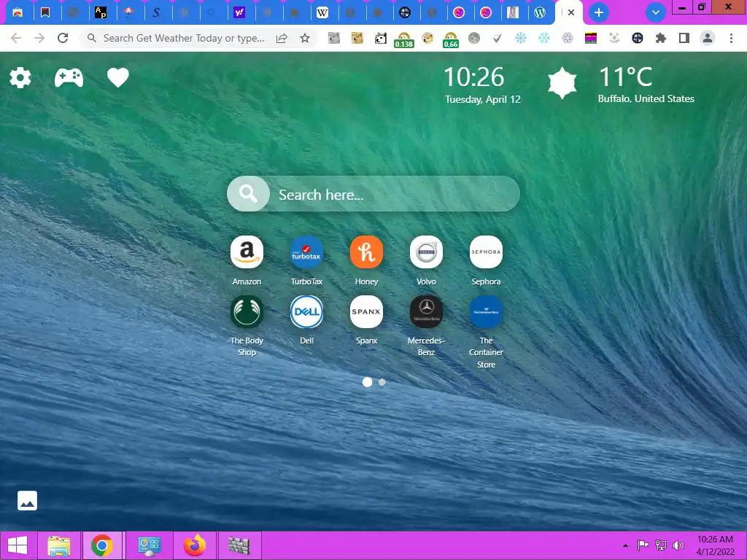
Task: Focus the Chrome address bar
Action: [x=183, y=38]
